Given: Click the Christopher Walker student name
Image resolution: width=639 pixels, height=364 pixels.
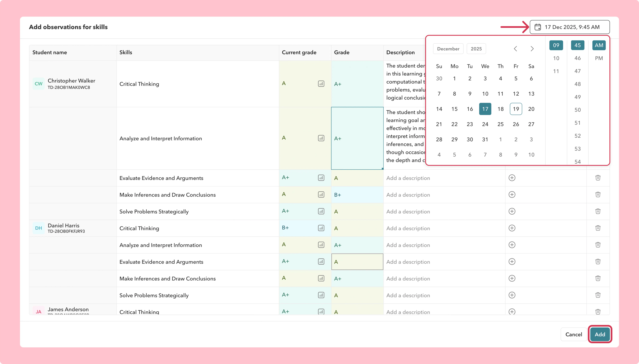Looking at the screenshot, I should coord(71,81).
